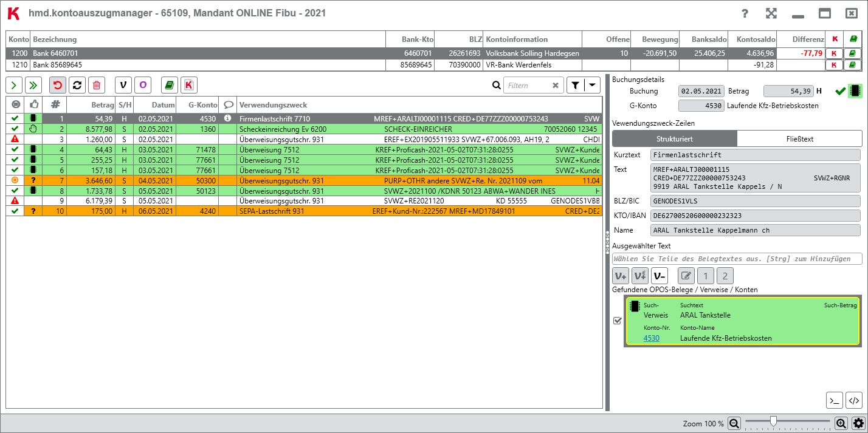Click the purple O toolbar button
This screenshot has height=433, width=868.
click(143, 86)
